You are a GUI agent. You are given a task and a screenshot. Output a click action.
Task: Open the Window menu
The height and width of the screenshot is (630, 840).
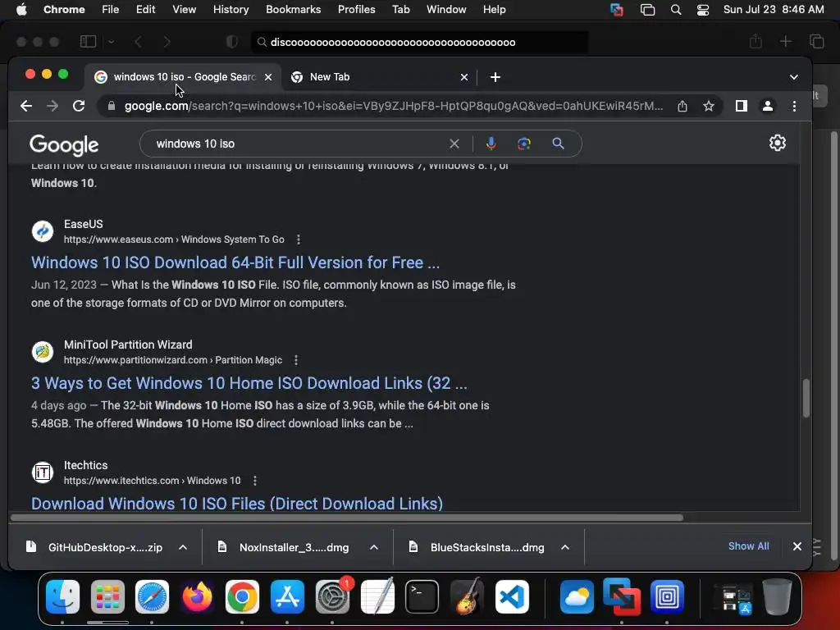pyautogui.click(x=446, y=10)
